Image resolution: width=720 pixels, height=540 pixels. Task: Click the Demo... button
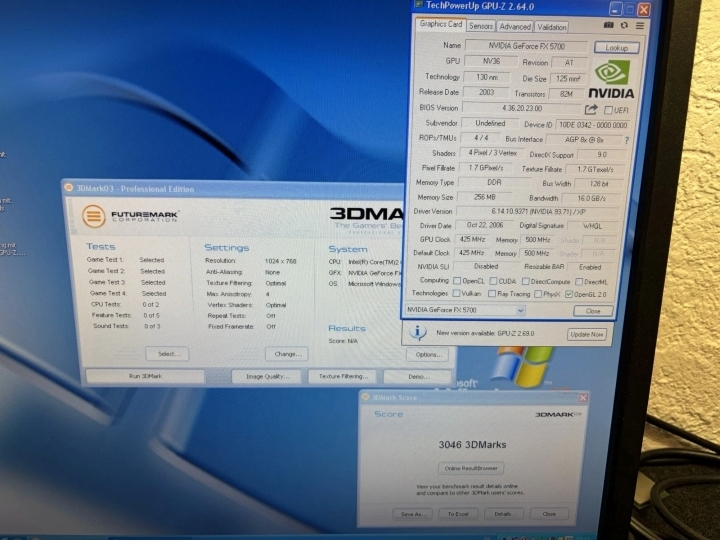tap(418, 377)
